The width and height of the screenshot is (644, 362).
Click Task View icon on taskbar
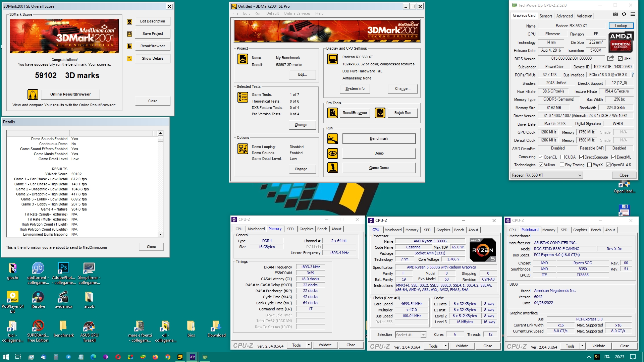pos(18,357)
